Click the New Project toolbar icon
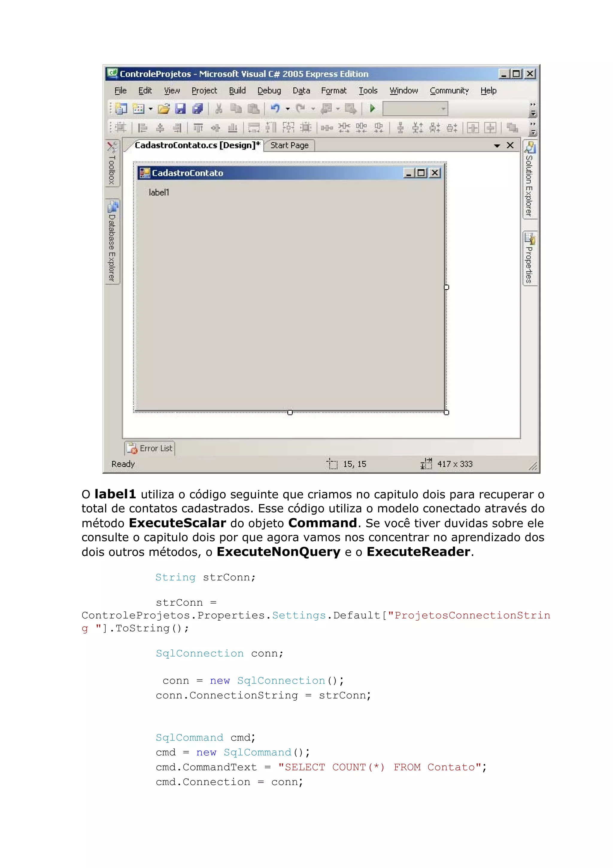613x868 pixels. coord(121,109)
